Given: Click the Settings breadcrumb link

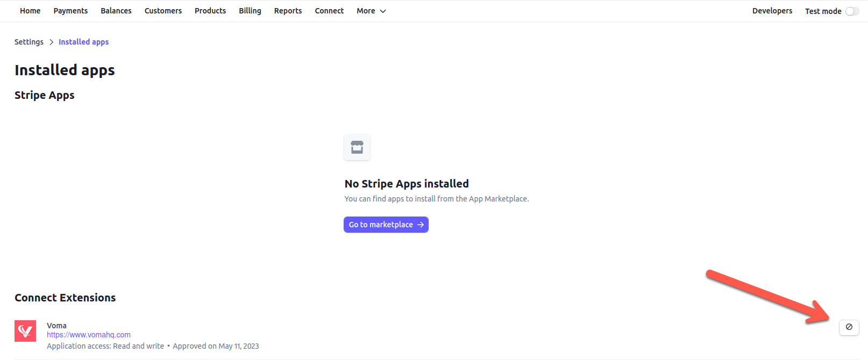Looking at the screenshot, I should point(29,42).
